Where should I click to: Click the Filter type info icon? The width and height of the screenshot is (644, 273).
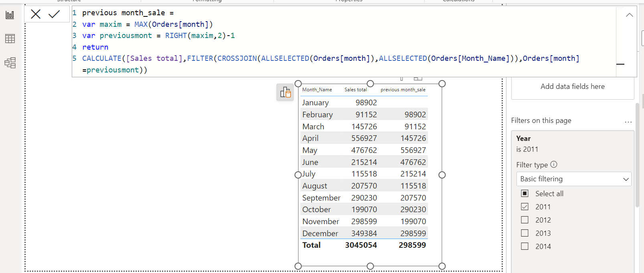tap(554, 164)
